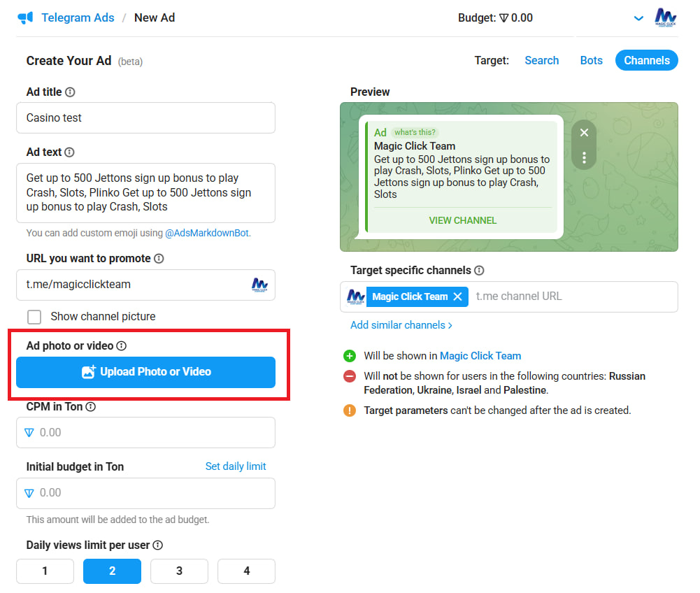This screenshot has width=700, height=593.
Task: Go to Telegram Ads home link
Action: pos(78,18)
